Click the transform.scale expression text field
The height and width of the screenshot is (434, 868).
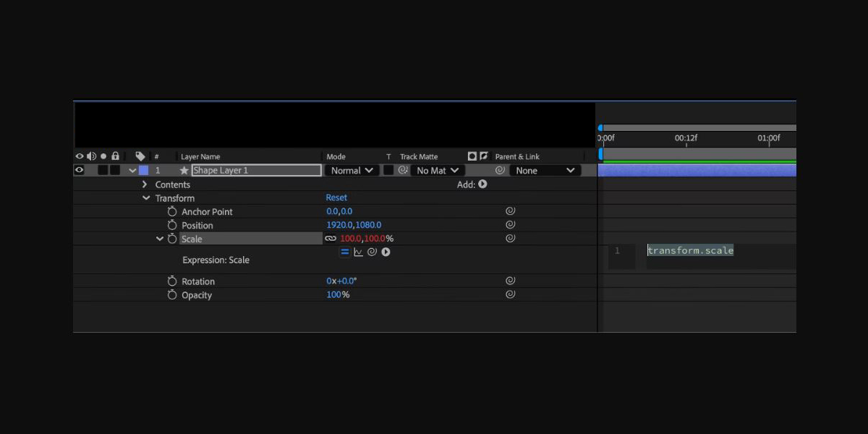tap(690, 251)
